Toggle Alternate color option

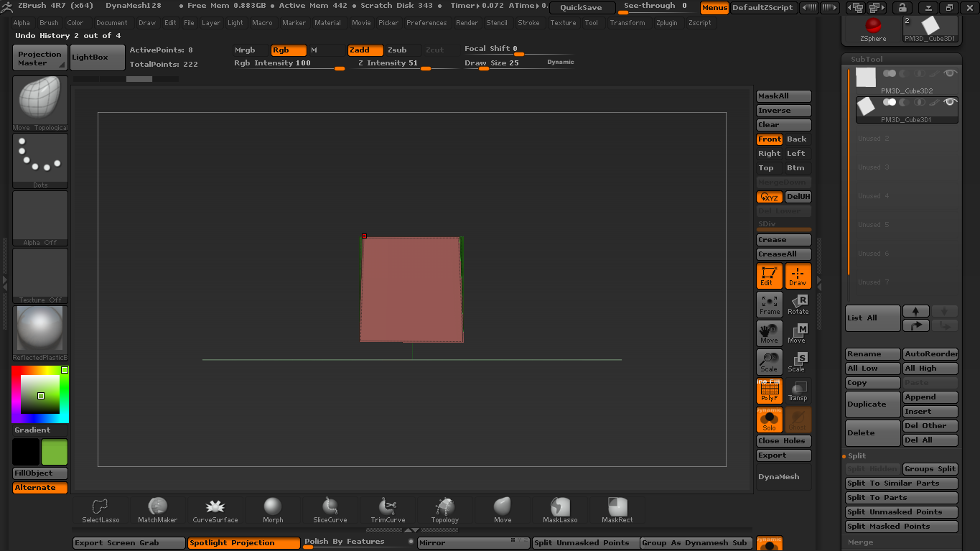40,488
